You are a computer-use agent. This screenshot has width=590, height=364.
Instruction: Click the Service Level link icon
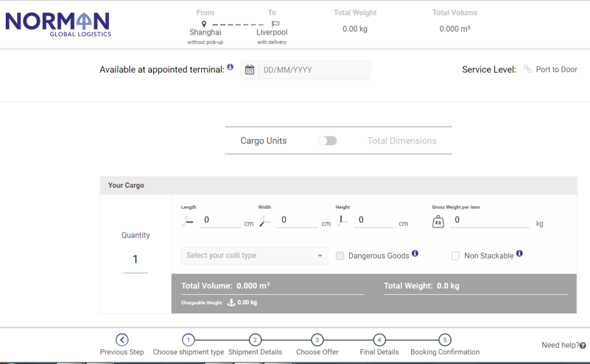528,69
